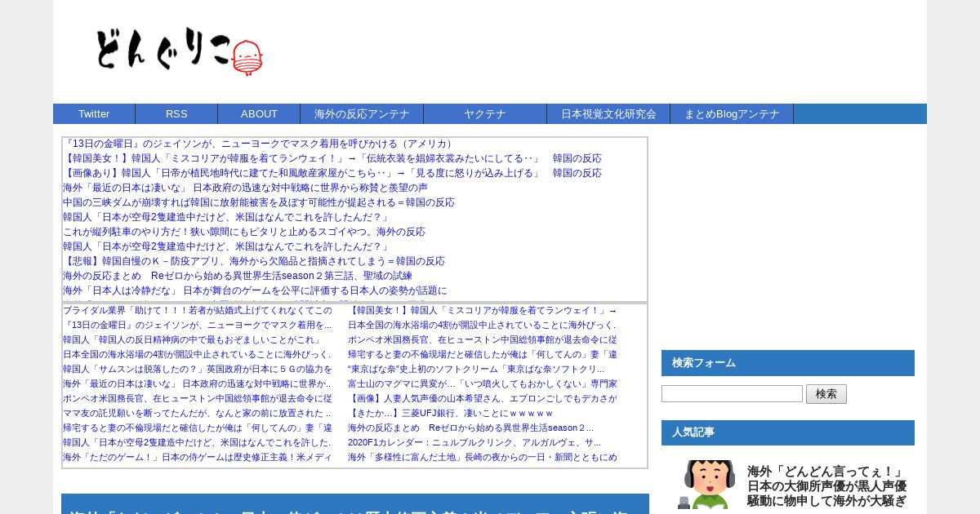Viewport: 980px width, 514px height.
Task: Open 海外の反応アンテナ nav item
Action: 362,114
